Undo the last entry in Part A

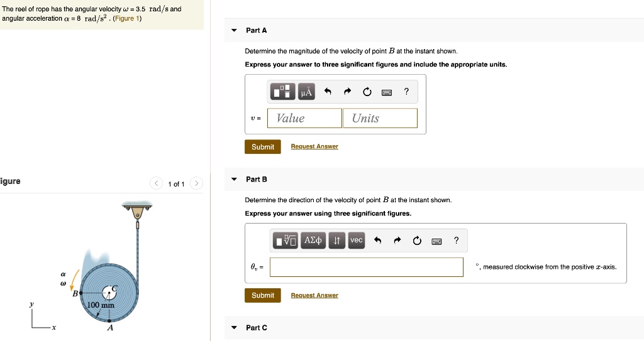(x=327, y=92)
